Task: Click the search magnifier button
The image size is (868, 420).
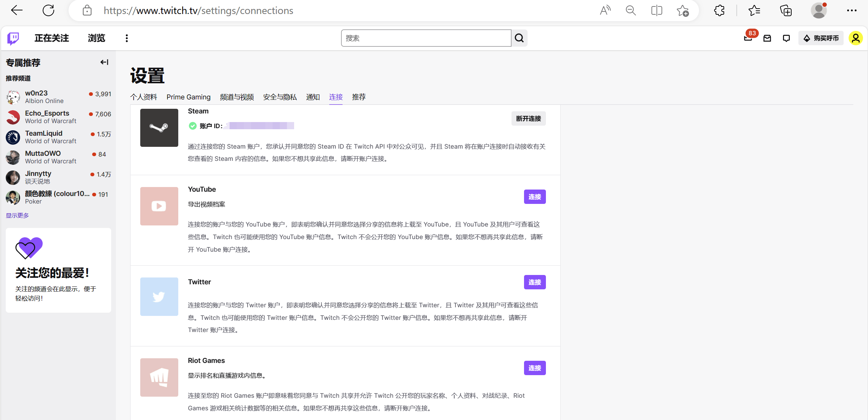Action: coord(519,38)
